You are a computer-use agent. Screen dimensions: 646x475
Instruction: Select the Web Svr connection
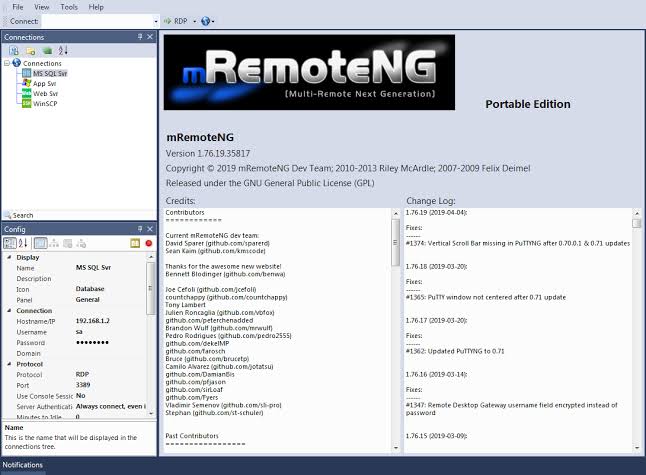coord(45,94)
